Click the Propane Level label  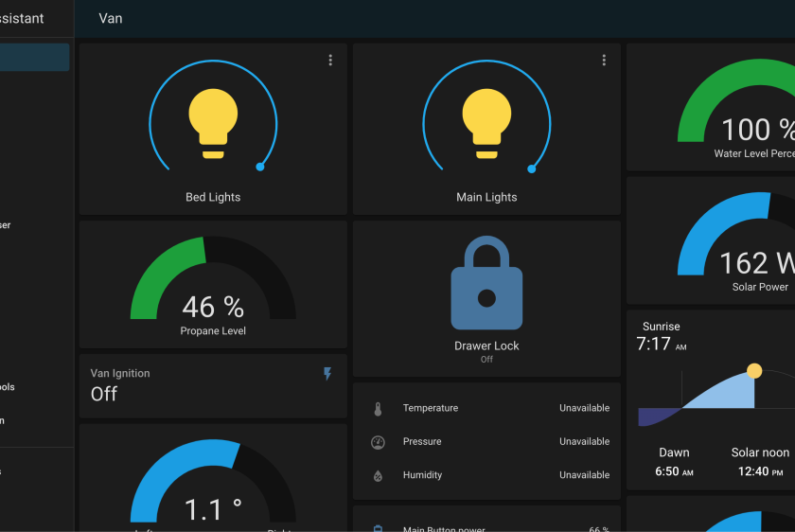[213, 330]
